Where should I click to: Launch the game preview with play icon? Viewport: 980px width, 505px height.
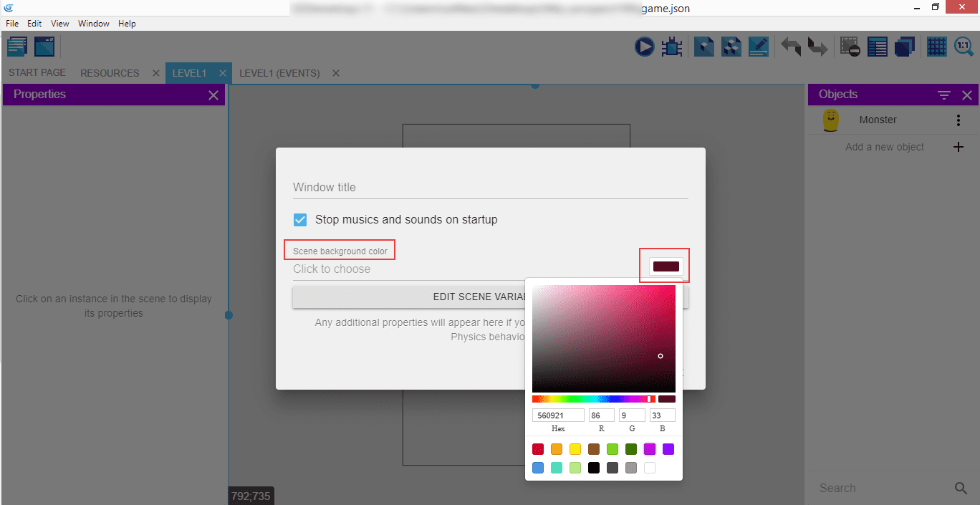(x=644, y=47)
